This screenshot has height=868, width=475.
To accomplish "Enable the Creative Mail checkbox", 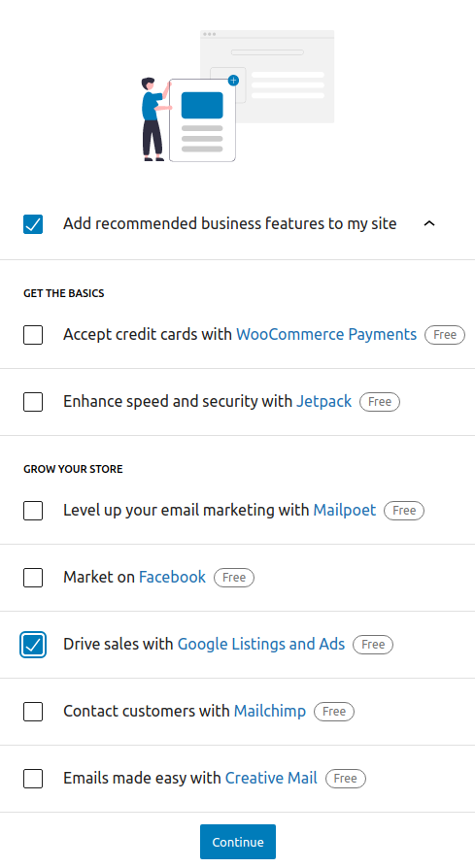I will (x=33, y=779).
